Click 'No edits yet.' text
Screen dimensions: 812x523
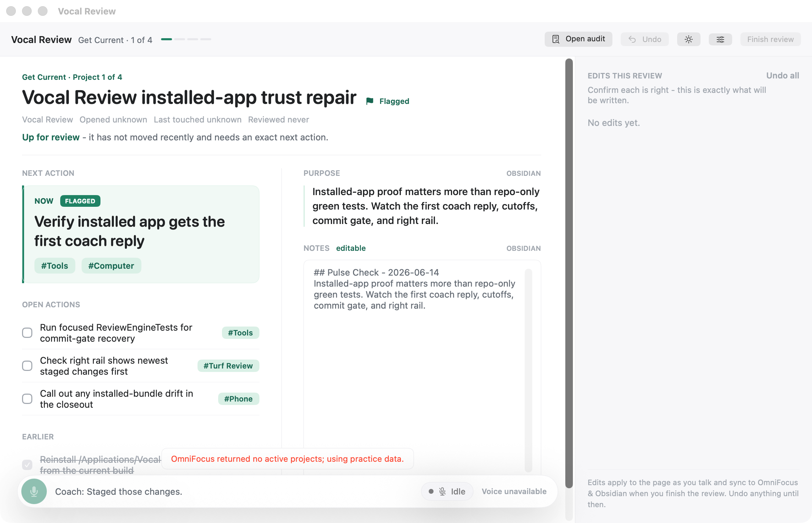(613, 123)
